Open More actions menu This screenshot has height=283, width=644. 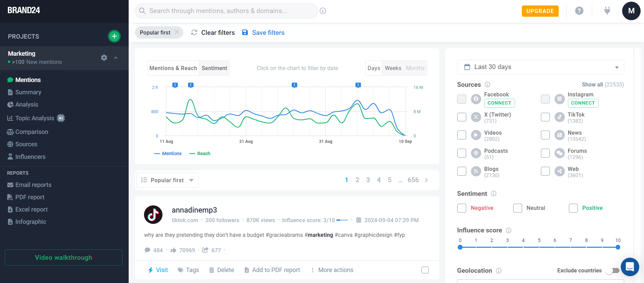click(332, 270)
